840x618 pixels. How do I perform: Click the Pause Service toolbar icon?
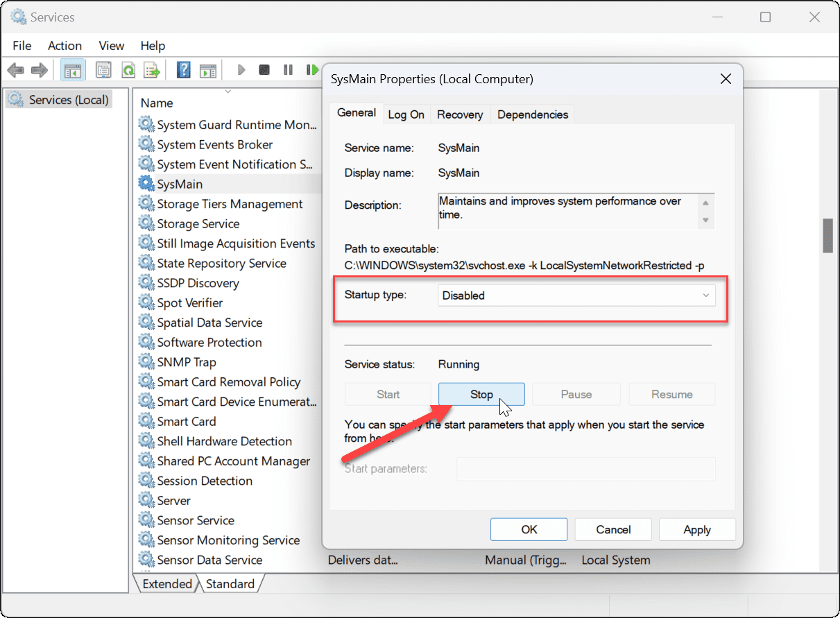pyautogui.click(x=288, y=69)
